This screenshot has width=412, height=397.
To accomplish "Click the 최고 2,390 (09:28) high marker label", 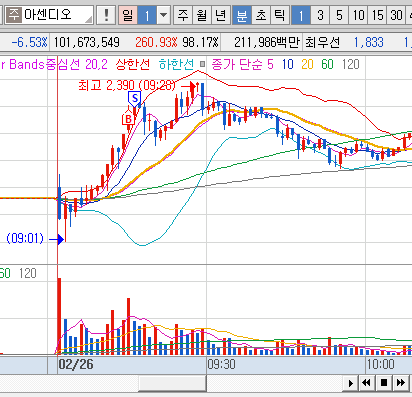I will (127, 86).
